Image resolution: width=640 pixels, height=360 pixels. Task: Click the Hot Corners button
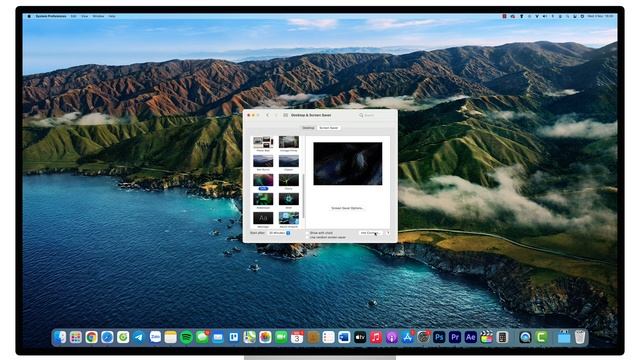pos(370,233)
